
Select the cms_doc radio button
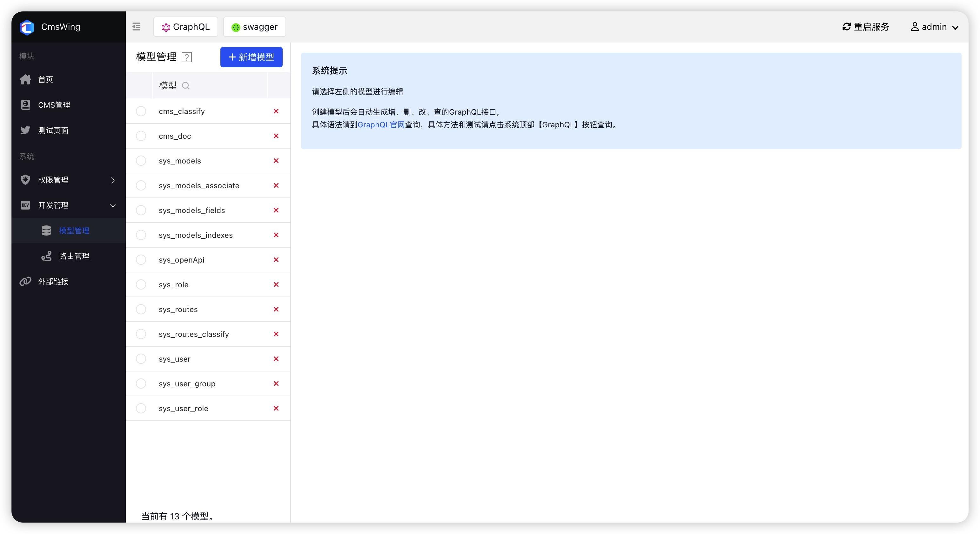(x=141, y=136)
